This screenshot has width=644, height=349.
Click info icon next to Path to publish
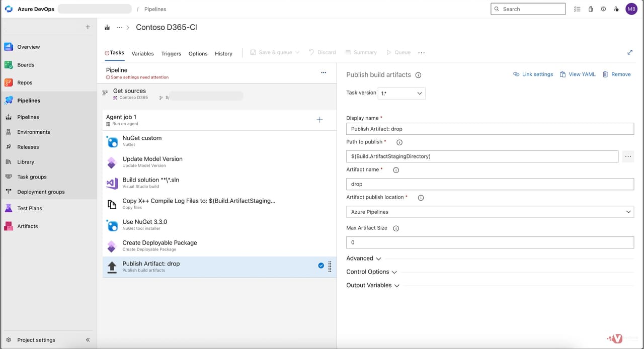(399, 142)
